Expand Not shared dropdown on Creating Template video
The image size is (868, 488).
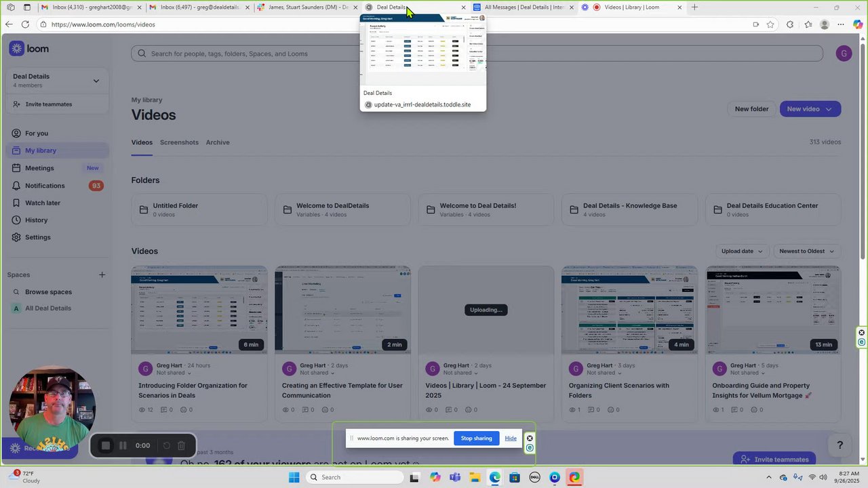click(x=317, y=373)
